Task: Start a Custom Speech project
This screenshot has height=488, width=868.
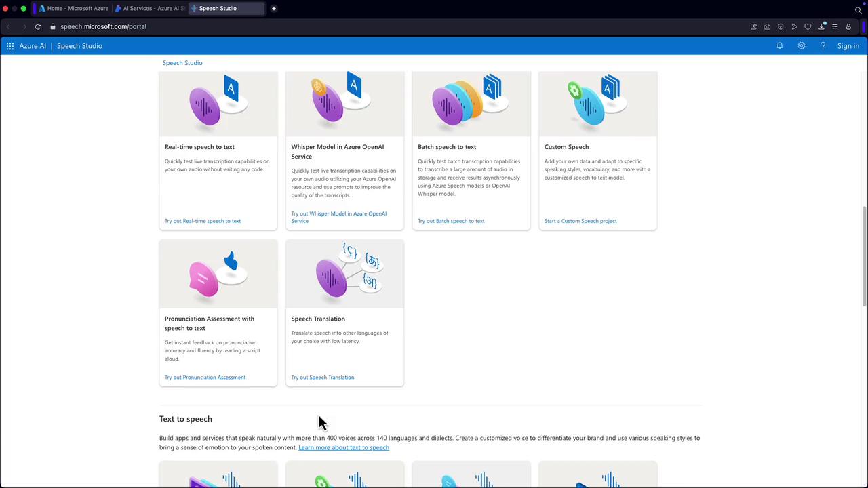Action: [x=580, y=221]
